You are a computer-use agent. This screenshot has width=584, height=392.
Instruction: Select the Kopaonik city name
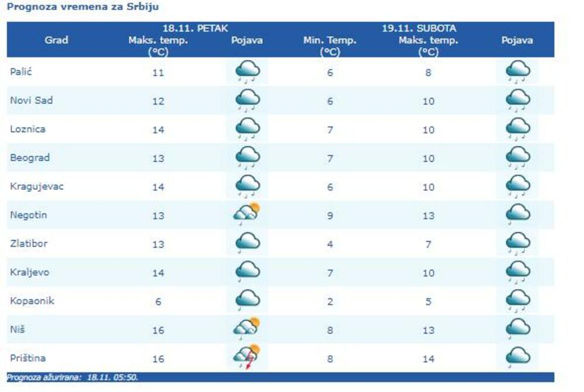coord(32,301)
